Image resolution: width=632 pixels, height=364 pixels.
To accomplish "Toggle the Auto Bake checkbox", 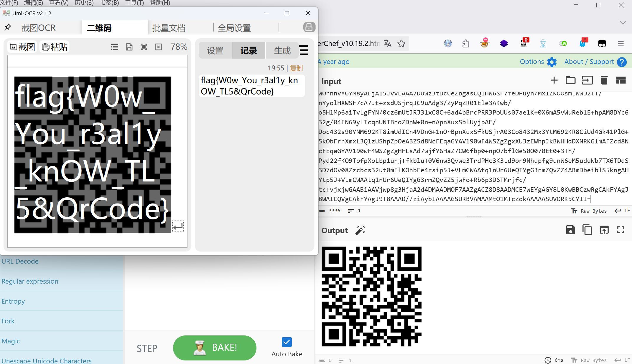I will click(287, 342).
